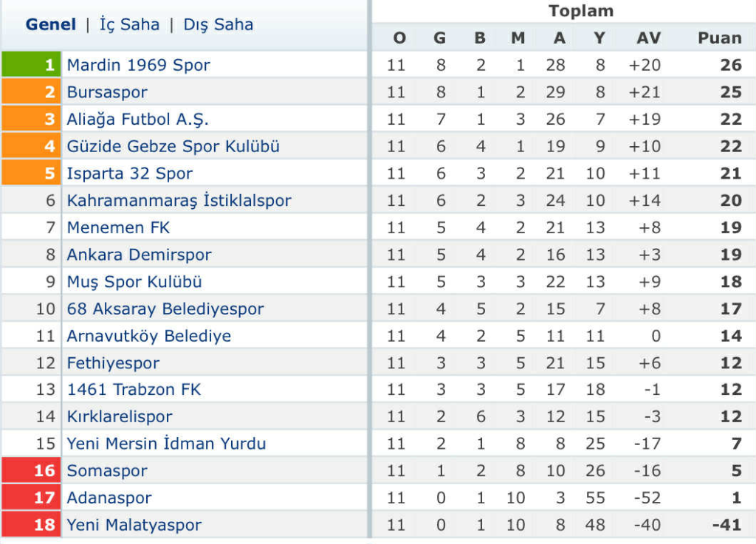This screenshot has width=756, height=544.
Task: Sort the table by O column
Action: click(399, 38)
